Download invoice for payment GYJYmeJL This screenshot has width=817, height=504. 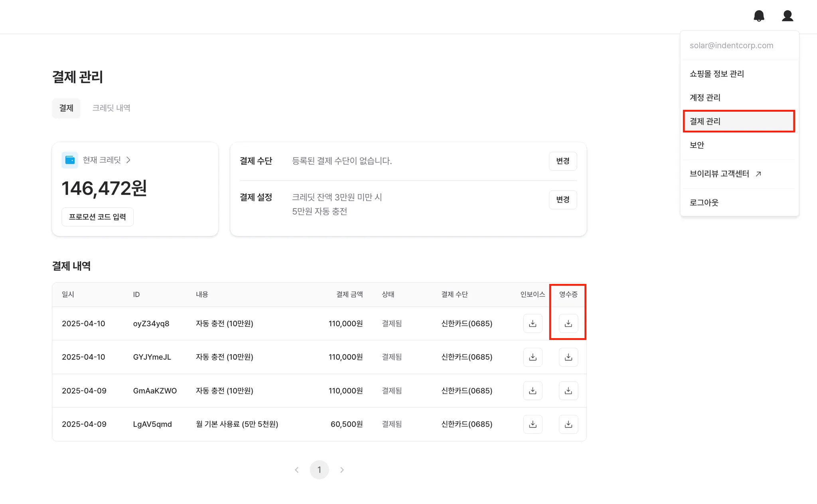pos(533,357)
